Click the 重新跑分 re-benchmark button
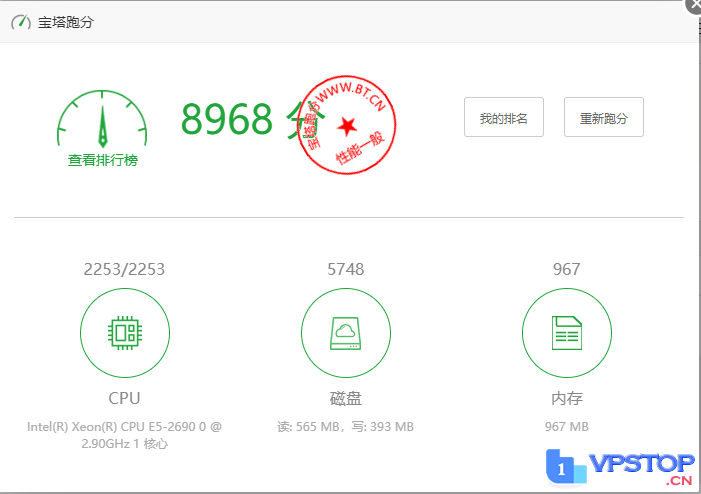701x494 pixels. (x=604, y=117)
